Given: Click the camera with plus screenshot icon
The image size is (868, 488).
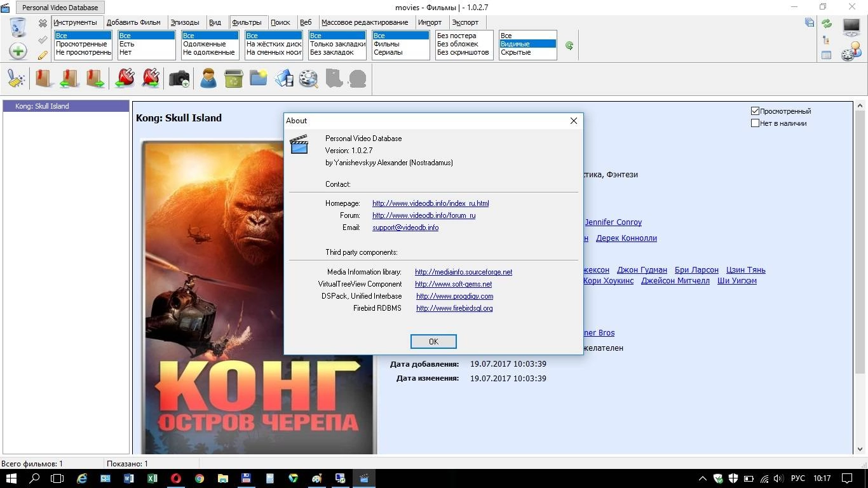Looking at the screenshot, I should click(x=179, y=79).
